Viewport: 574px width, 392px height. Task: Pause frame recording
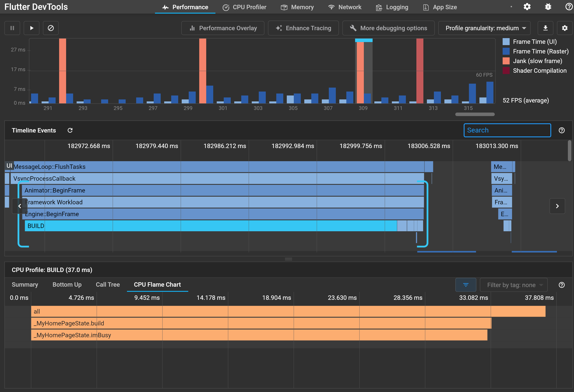pos(12,28)
